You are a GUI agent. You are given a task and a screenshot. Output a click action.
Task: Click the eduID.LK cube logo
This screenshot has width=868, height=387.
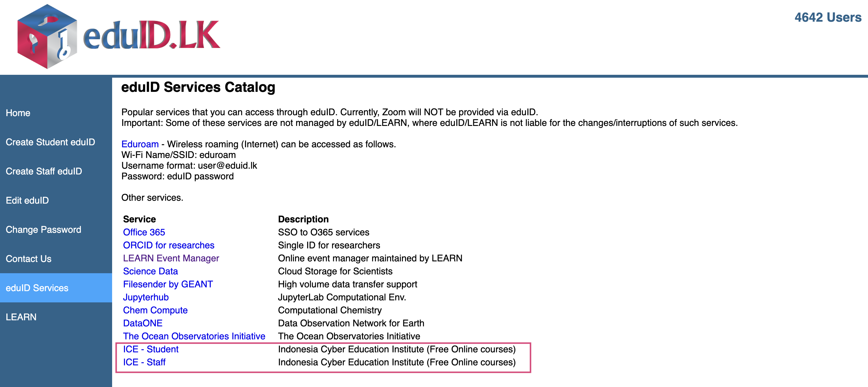tap(47, 36)
